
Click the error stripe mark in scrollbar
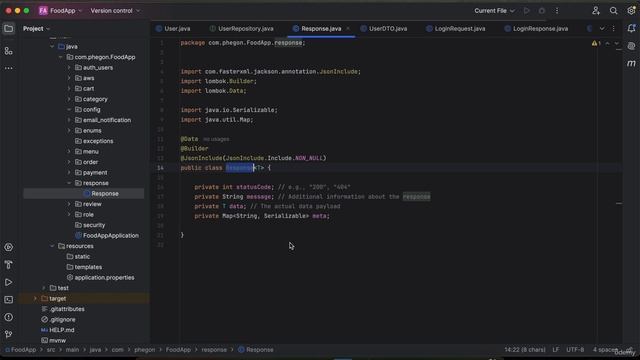(x=619, y=203)
